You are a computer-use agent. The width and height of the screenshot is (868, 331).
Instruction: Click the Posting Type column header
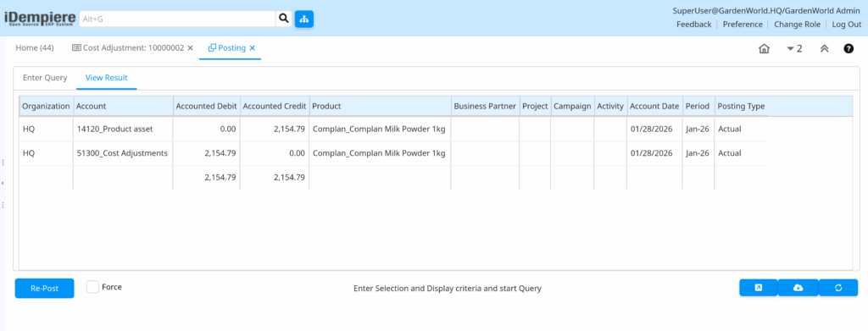pos(741,106)
